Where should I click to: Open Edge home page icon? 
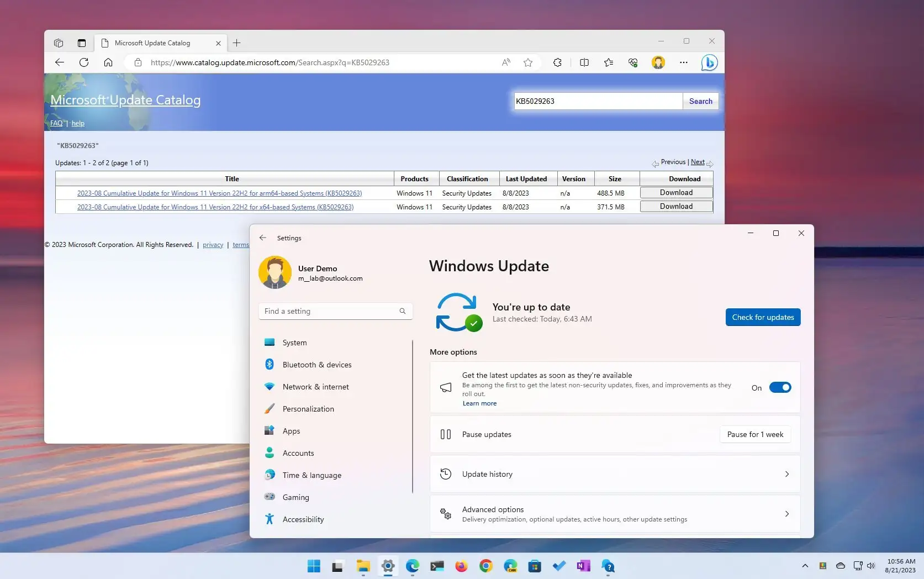[108, 62]
